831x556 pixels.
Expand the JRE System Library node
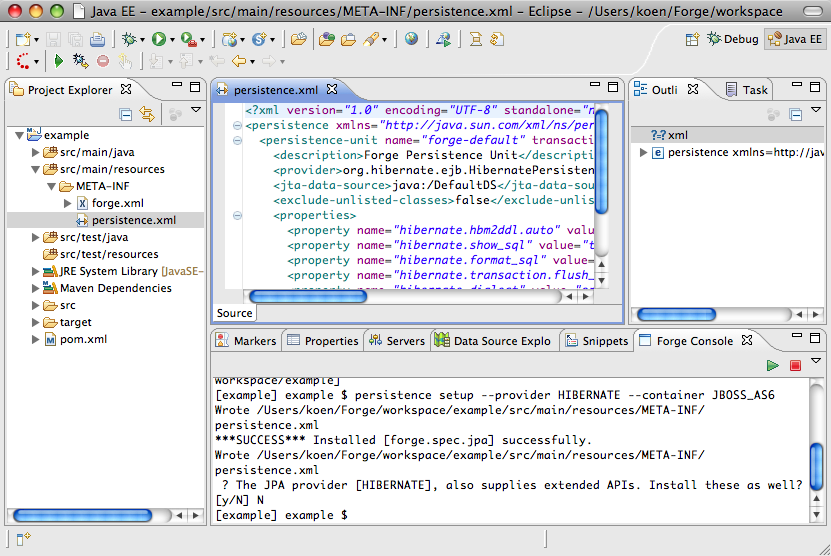pyautogui.click(x=36, y=271)
